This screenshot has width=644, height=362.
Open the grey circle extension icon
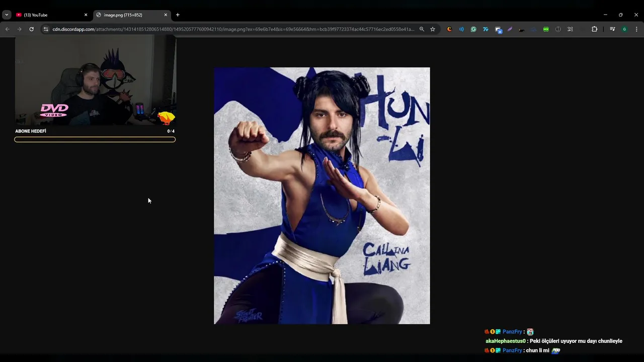point(558,29)
